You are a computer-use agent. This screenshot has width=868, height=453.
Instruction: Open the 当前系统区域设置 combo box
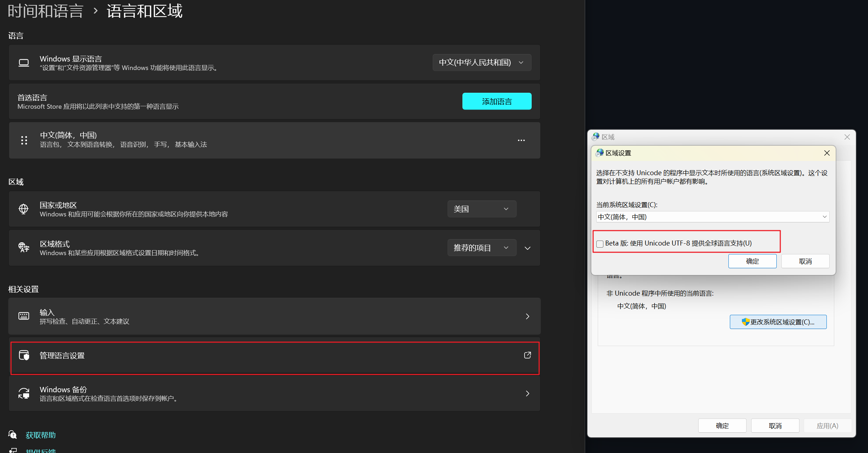712,217
